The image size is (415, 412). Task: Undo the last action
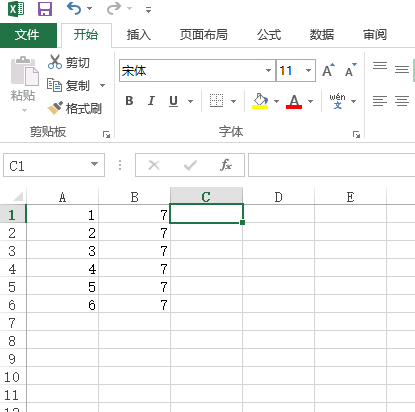point(74,8)
